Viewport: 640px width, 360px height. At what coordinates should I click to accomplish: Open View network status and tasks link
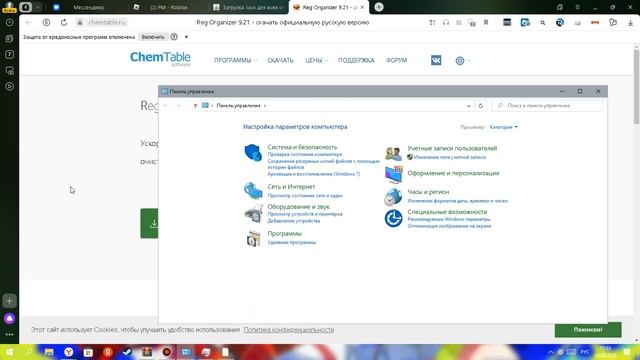tap(305, 196)
